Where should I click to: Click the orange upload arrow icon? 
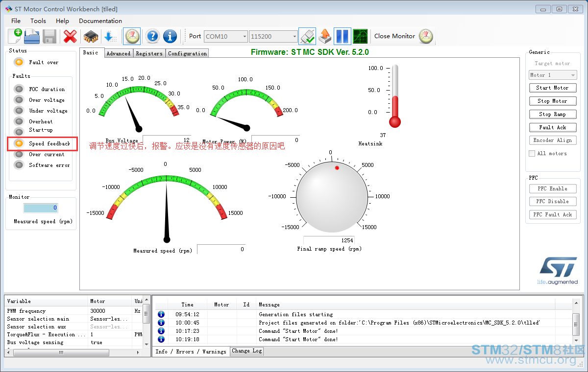tap(324, 36)
